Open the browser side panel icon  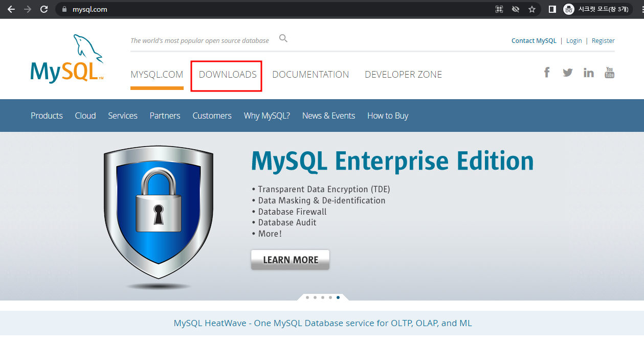(x=552, y=9)
